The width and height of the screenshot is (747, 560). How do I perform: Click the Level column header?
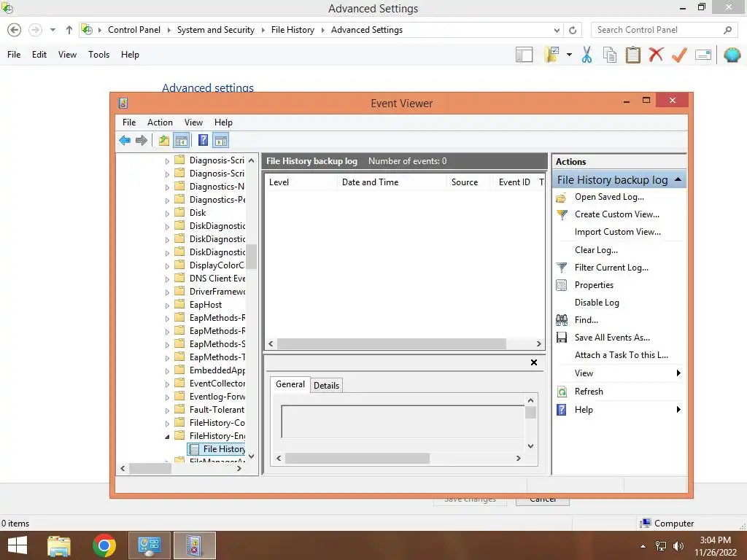pyautogui.click(x=301, y=182)
